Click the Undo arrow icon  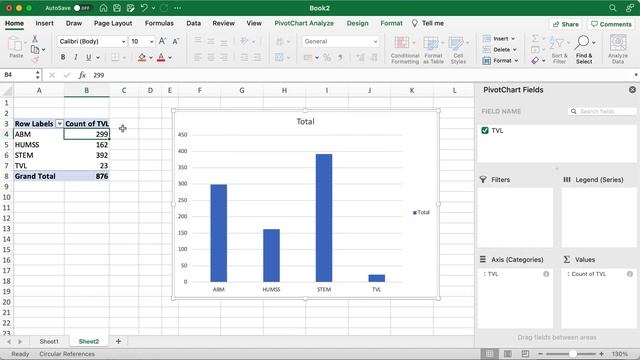coord(144,8)
